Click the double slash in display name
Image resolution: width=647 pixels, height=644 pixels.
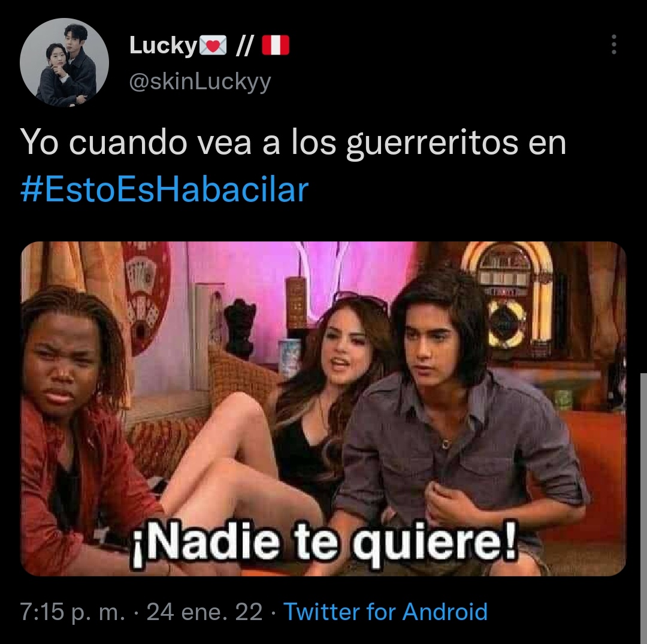244,45
